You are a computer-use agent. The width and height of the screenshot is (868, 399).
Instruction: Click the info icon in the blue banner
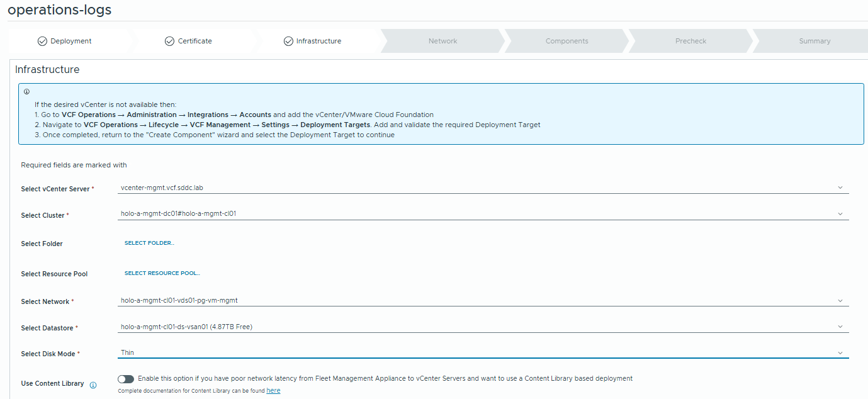(x=26, y=92)
